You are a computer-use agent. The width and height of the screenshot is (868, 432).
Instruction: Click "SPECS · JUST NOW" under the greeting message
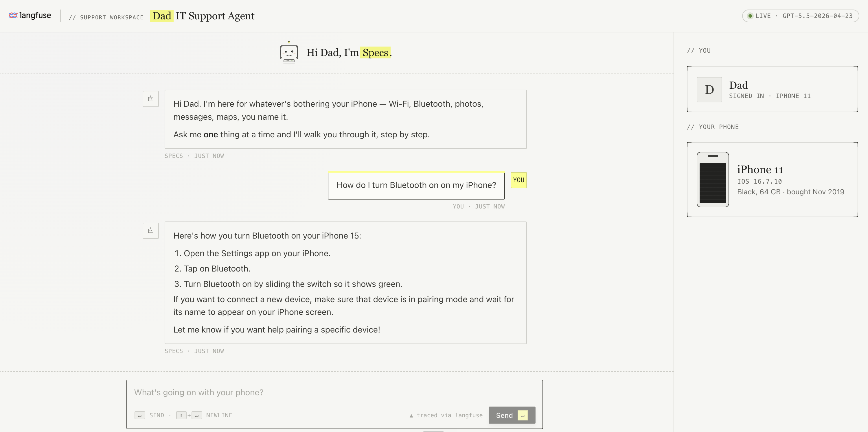pos(194,156)
